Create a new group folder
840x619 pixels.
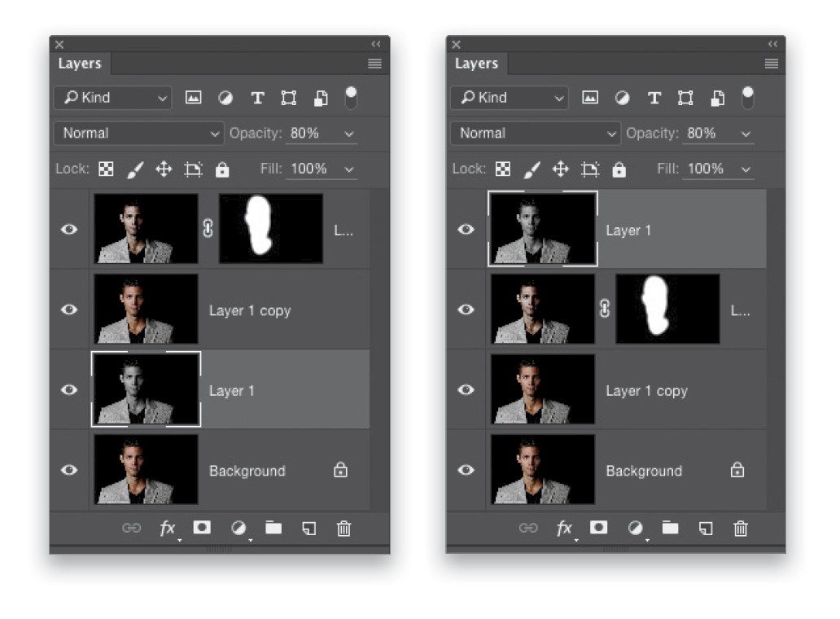(273, 529)
